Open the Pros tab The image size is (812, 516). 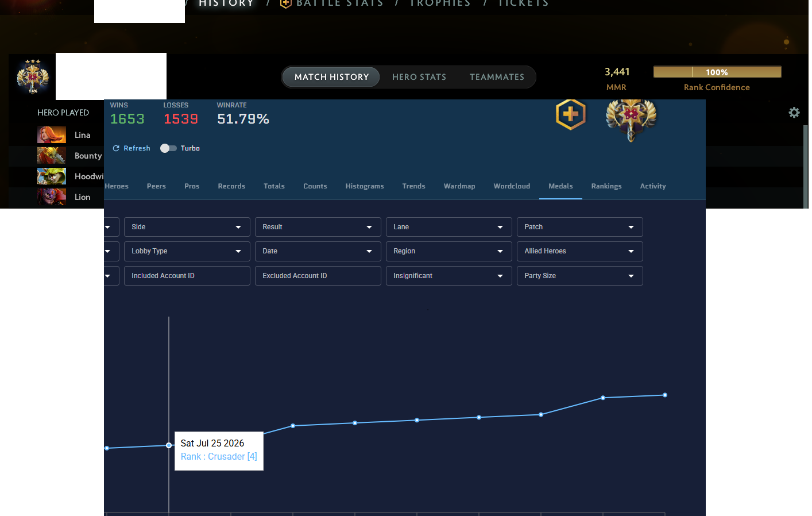click(x=192, y=186)
